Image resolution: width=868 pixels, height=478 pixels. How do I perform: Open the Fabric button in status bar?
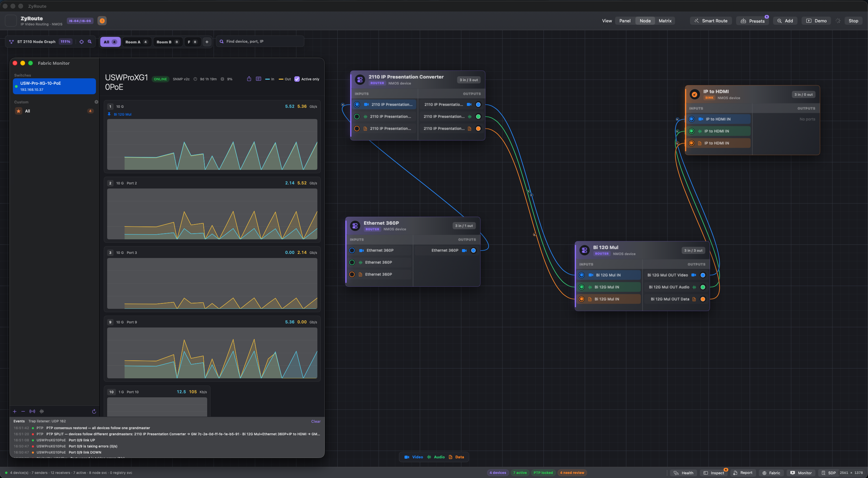tap(771, 473)
